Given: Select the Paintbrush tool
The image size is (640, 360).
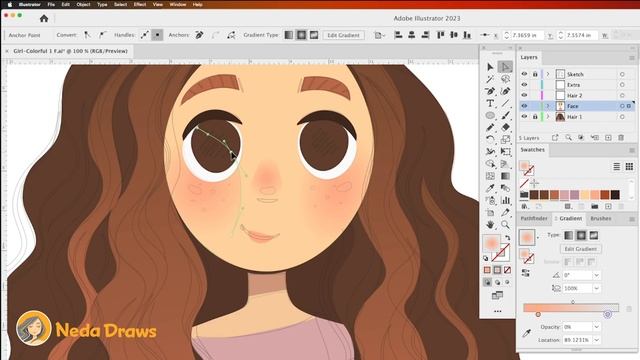Looking at the screenshot, I should (x=505, y=116).
